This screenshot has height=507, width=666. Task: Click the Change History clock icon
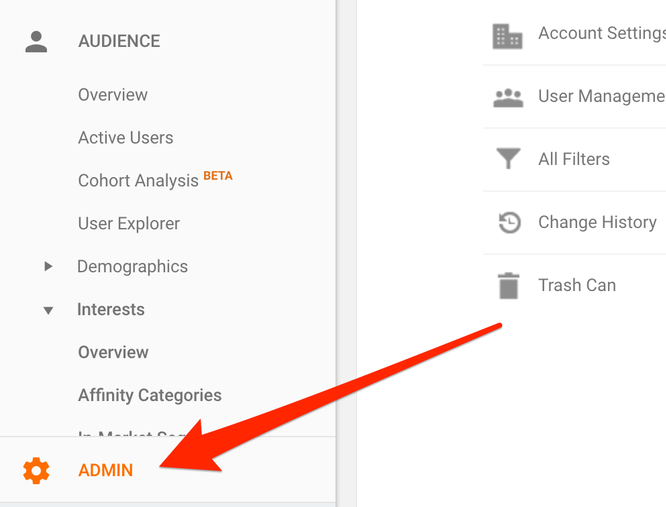(x=509, y=223)
